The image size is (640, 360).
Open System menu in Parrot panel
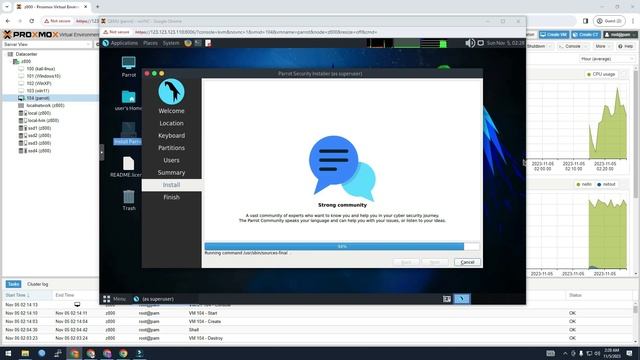(x=171, y=43)
